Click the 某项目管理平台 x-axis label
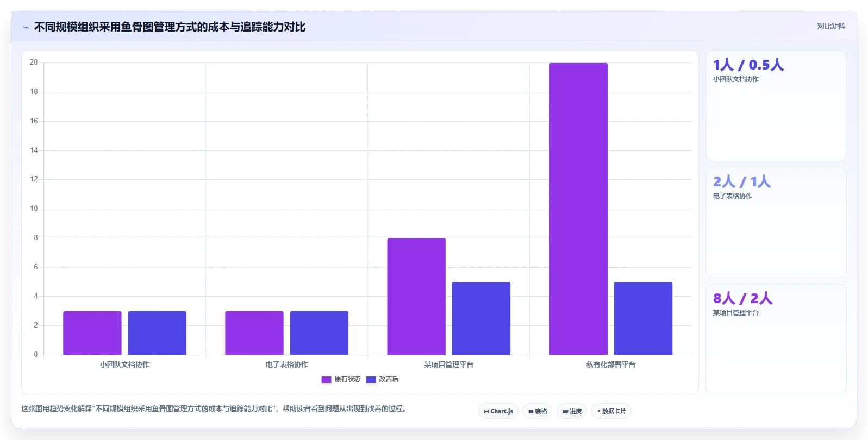 click(x=448, y=364)
